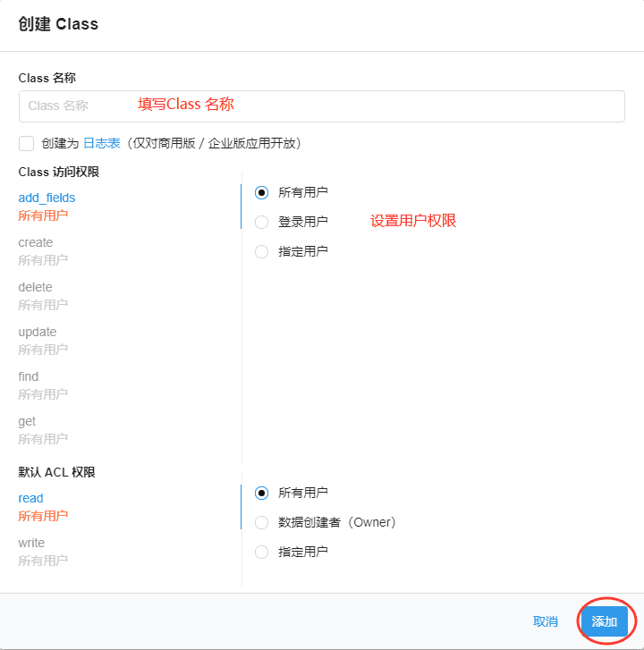
Task: Select 指定用户 under 默认 ACL 权限
Action: tap(262, 552)
